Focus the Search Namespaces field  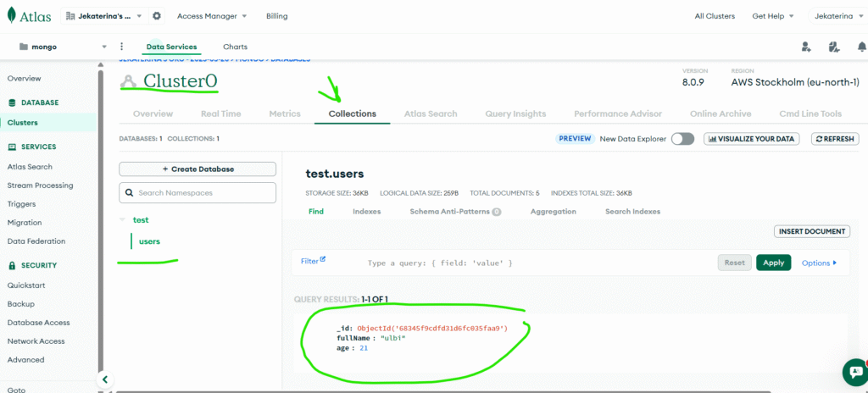pyautogui.click(x=198, y=192)
